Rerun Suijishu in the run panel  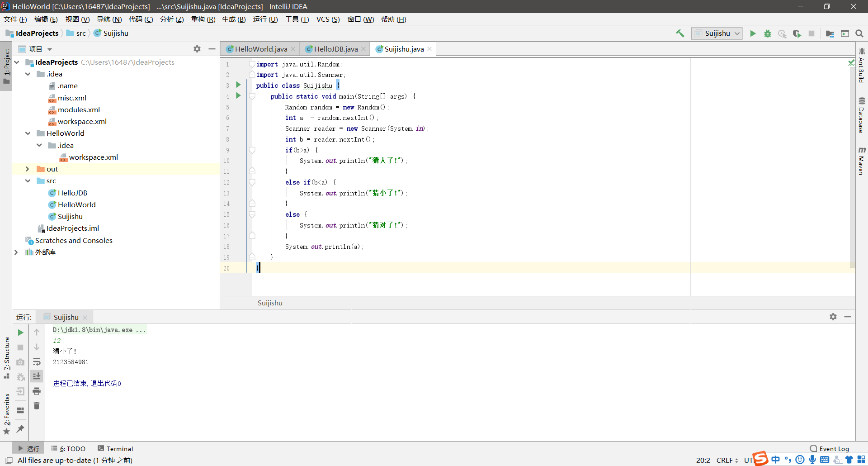[20, 333]
